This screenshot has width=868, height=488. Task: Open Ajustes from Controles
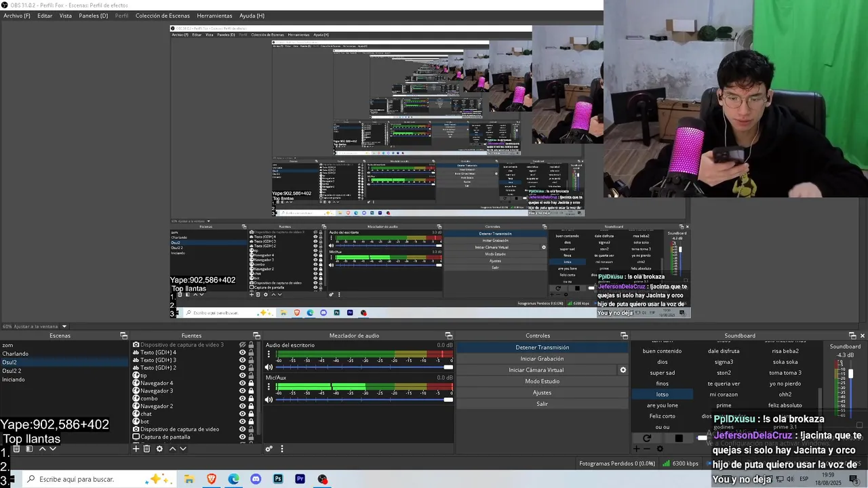pyautogui.click(x=542, y=392)
